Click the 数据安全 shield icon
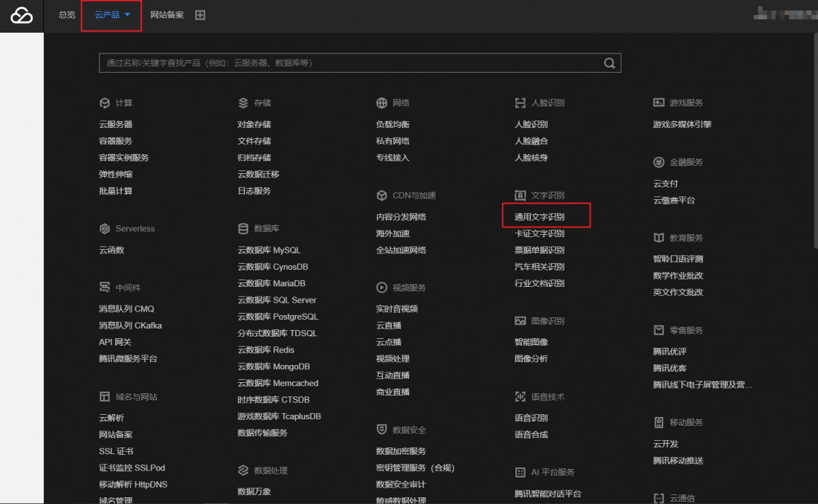 [x=381, y=430]
